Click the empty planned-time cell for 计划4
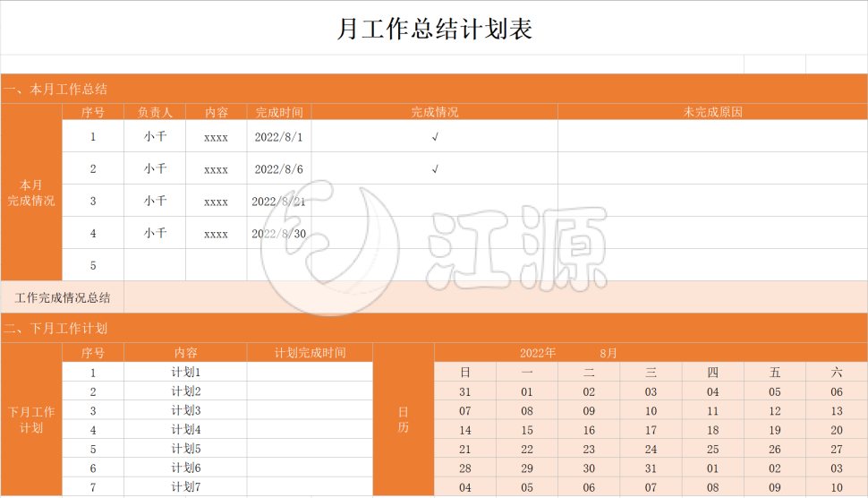 pos(310,429)
